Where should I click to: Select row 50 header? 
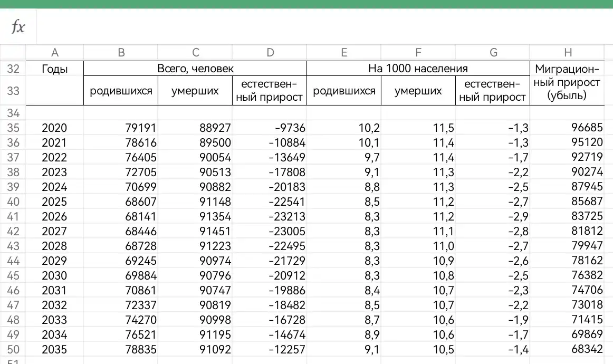coord(13,350)
